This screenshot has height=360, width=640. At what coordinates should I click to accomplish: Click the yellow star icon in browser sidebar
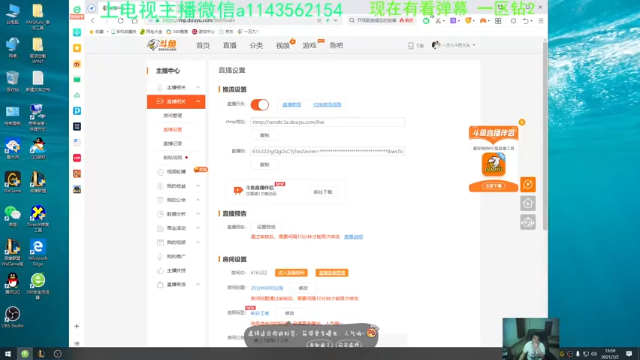tap(77, 48)
